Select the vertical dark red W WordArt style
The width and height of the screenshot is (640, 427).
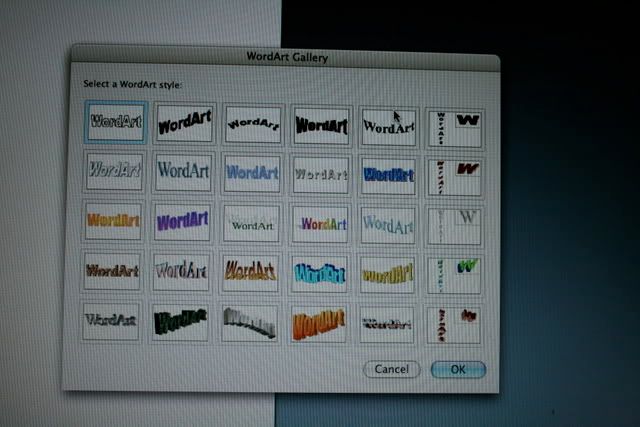point(454,178)
